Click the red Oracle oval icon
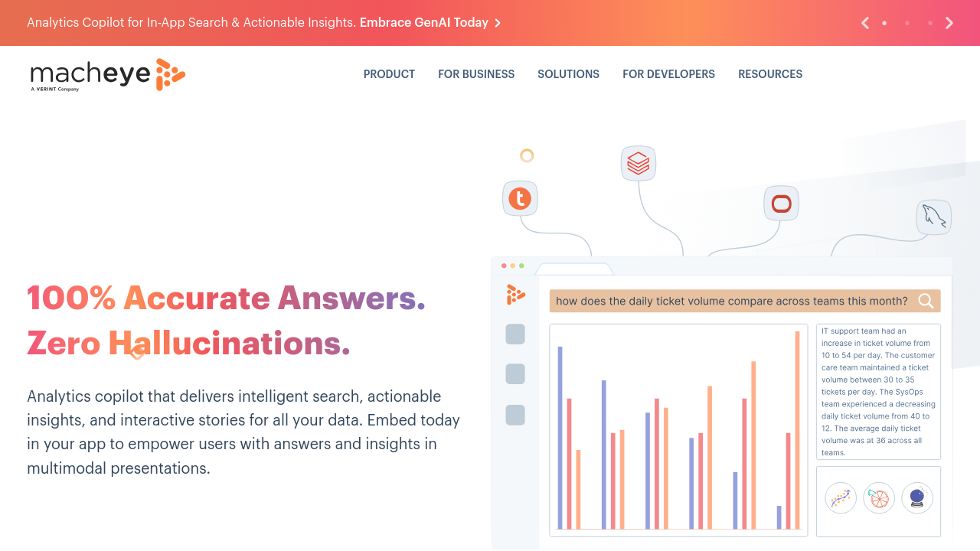Screen dimensions: 980x551 pyautogui.click(x=781, y=204)
